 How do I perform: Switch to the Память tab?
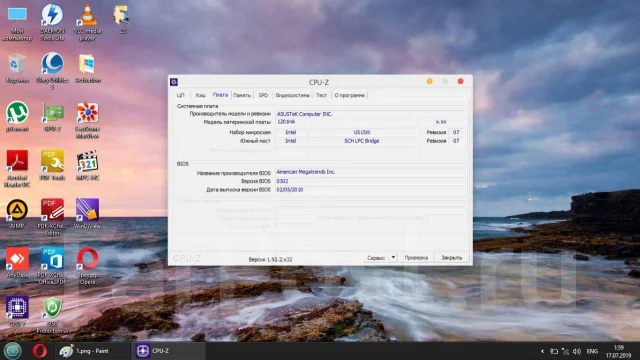242,95
